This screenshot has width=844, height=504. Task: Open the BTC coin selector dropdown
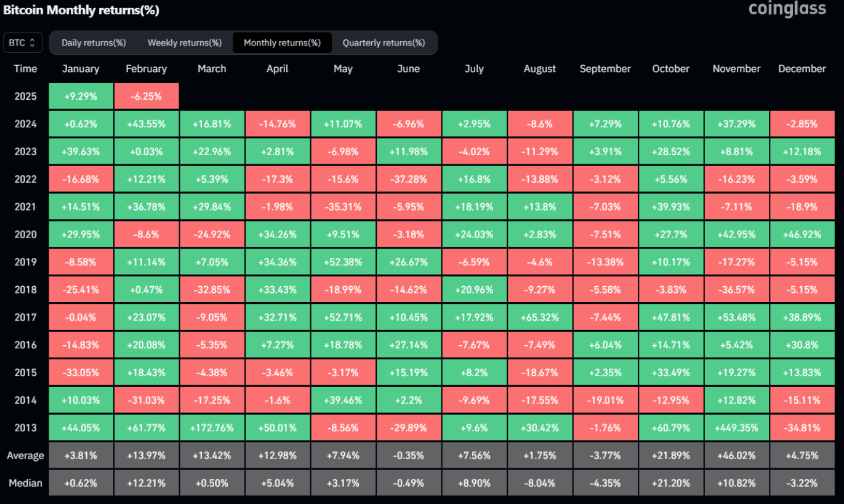pyautogui.click(x=23, y=43)
